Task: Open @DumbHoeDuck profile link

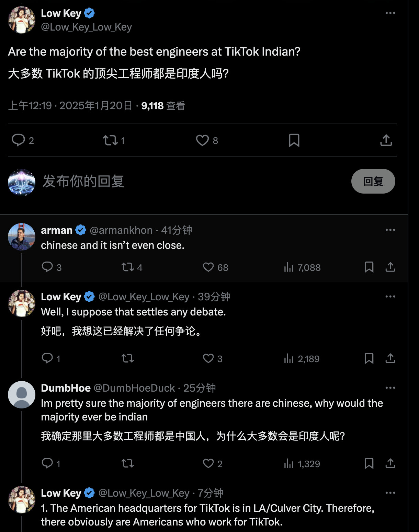Action: (x=134, y=388)
